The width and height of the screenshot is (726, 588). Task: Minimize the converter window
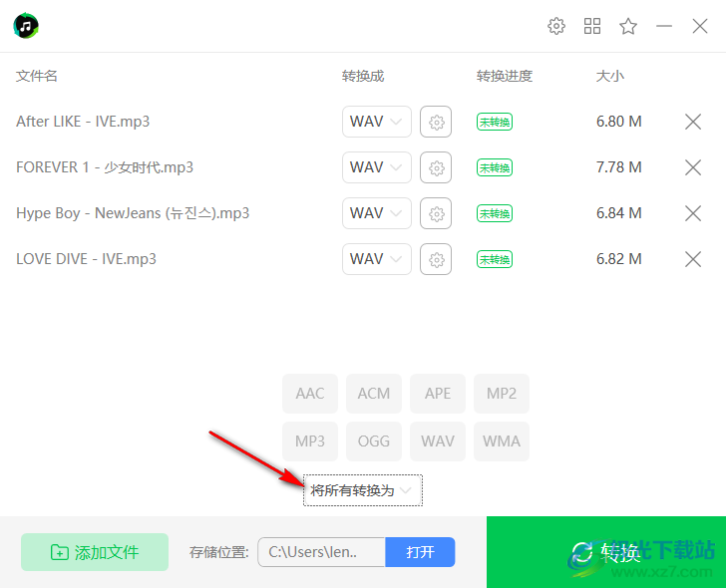coord(664,26)
